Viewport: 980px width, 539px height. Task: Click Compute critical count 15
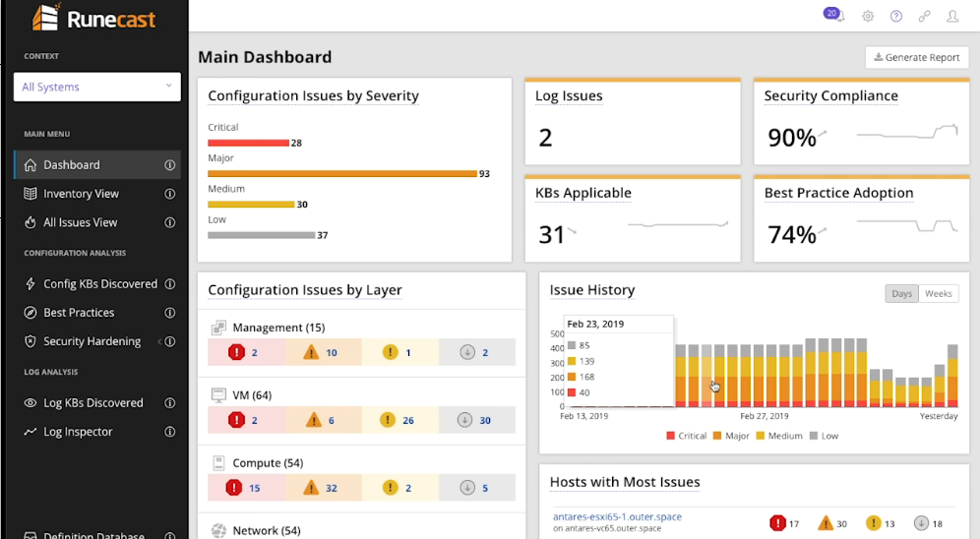pos(255,488)
